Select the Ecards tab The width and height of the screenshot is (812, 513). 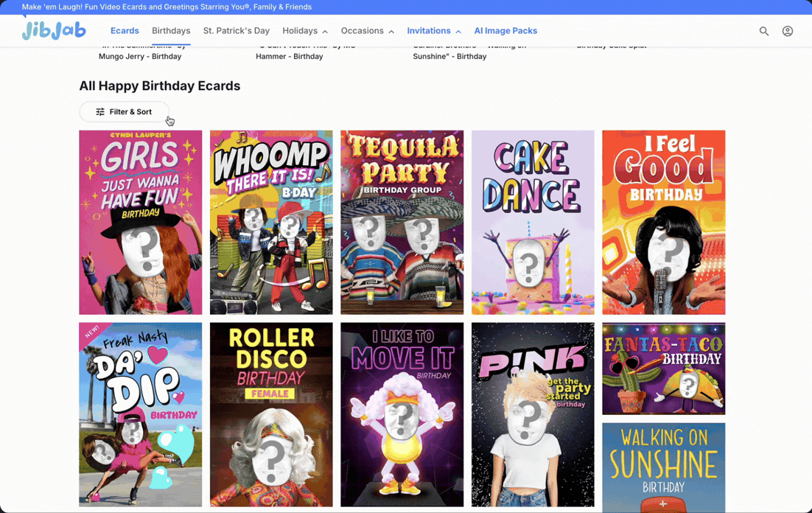pos(125,31)
